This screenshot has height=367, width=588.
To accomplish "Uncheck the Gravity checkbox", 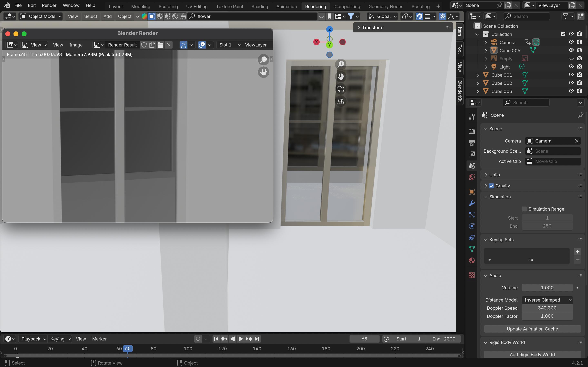I will (492, 186).
